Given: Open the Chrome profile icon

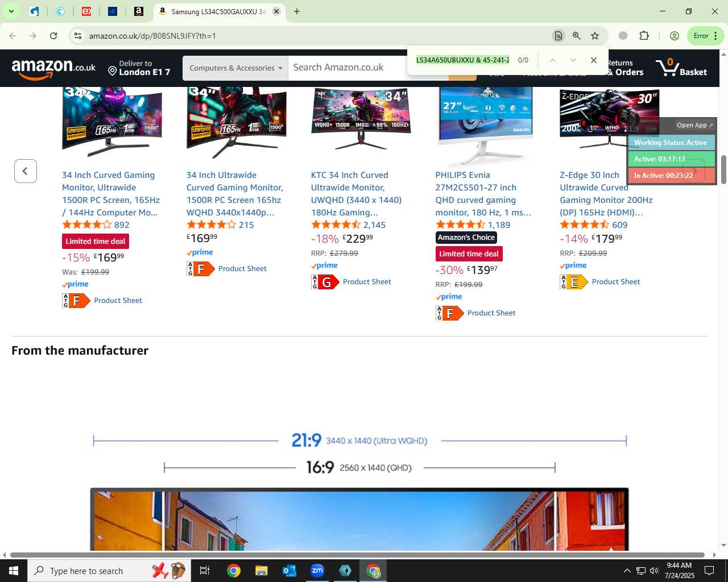Looking at the screenshot, I should [x=675, y=36].
